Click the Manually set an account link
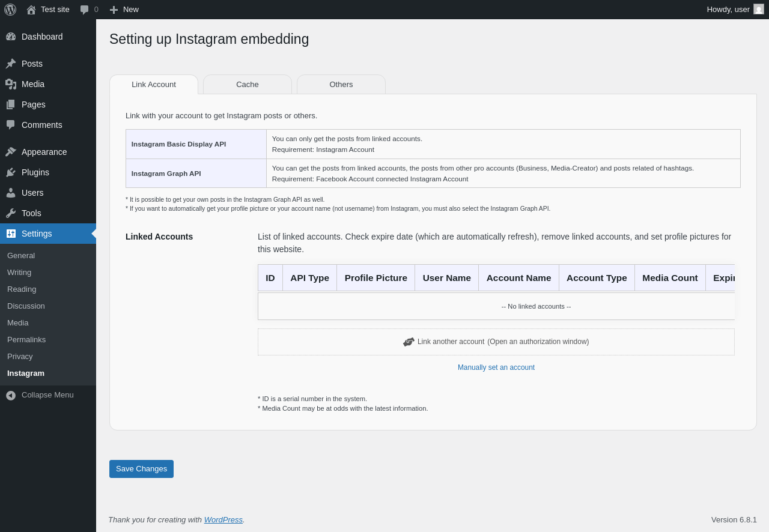The image size is (769, 532). point(496,367)
